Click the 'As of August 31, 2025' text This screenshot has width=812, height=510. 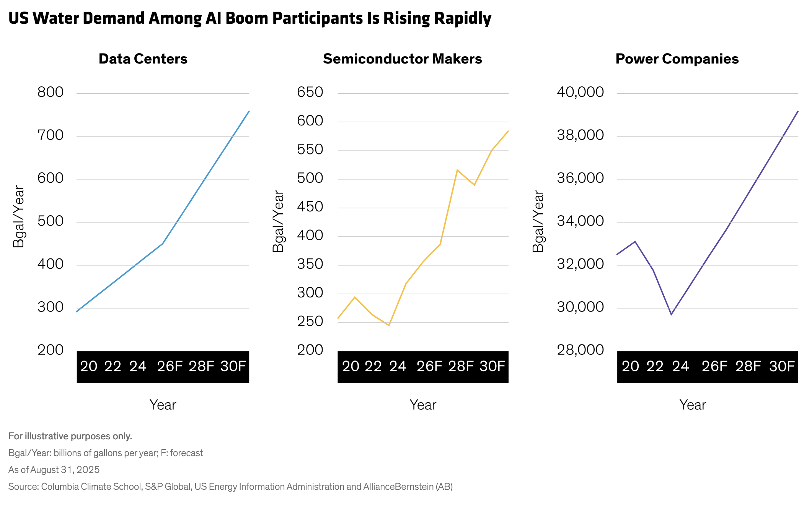[54, 470]
